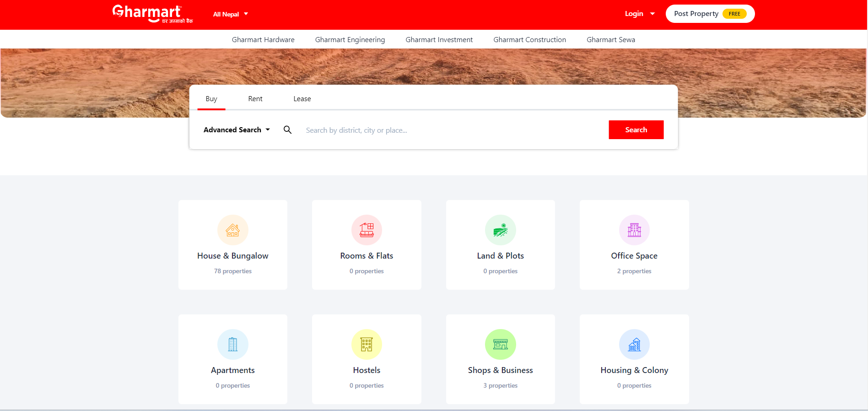Click the House & Bungalow house icon
The height and width of the screenshot is (411, 868).
[x=233, y=230]
